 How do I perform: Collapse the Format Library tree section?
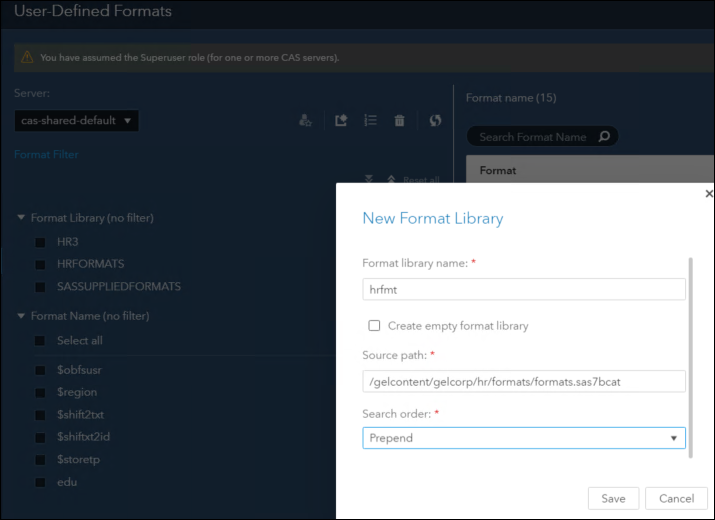click(22, 217)
